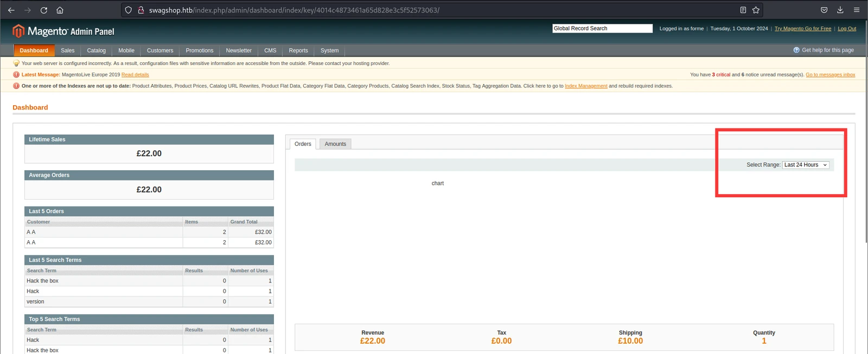Toggle reader view icon in address bar

pyautogui.click(x=743, y=10)
